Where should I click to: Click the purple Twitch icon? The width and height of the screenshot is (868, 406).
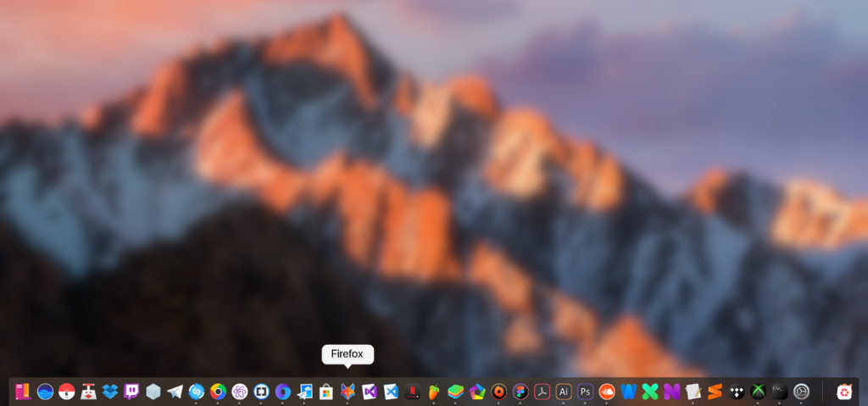[131, 392]
